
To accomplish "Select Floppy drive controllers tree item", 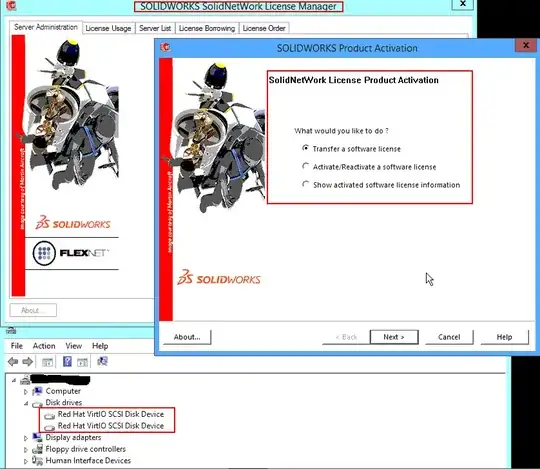I will (79, 449).
